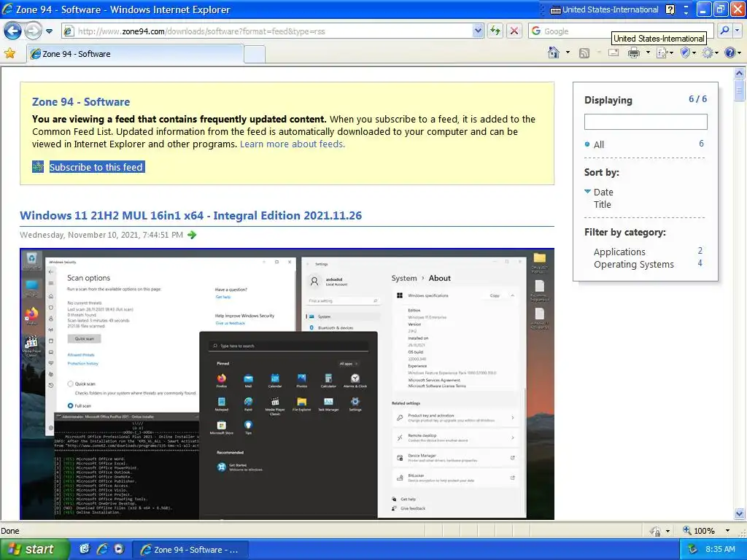
Task: Go to Home page icon
Action: click(x=554, y=52)
